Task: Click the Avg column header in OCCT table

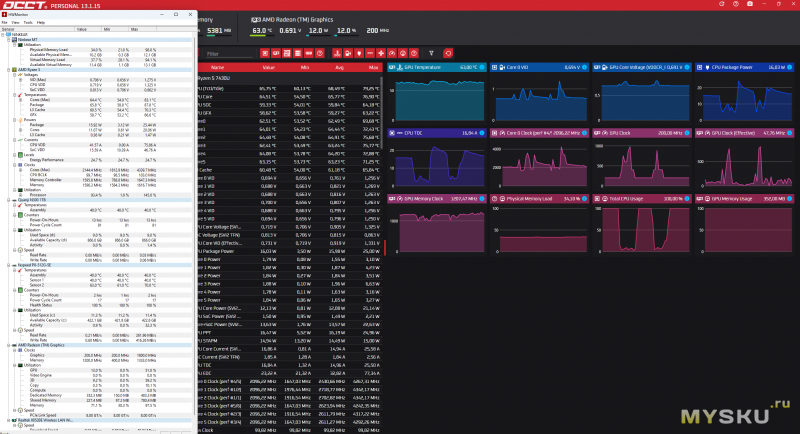Action: click(337, 67)
